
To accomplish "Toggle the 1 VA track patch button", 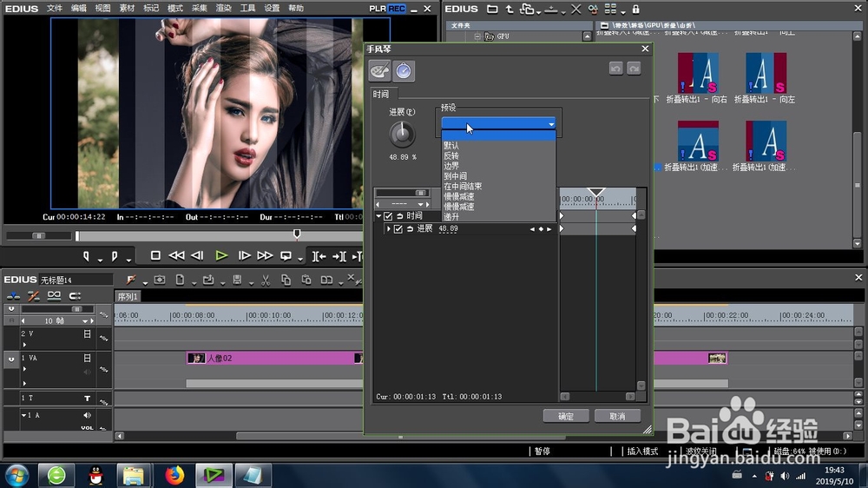I will pos(11,359).
